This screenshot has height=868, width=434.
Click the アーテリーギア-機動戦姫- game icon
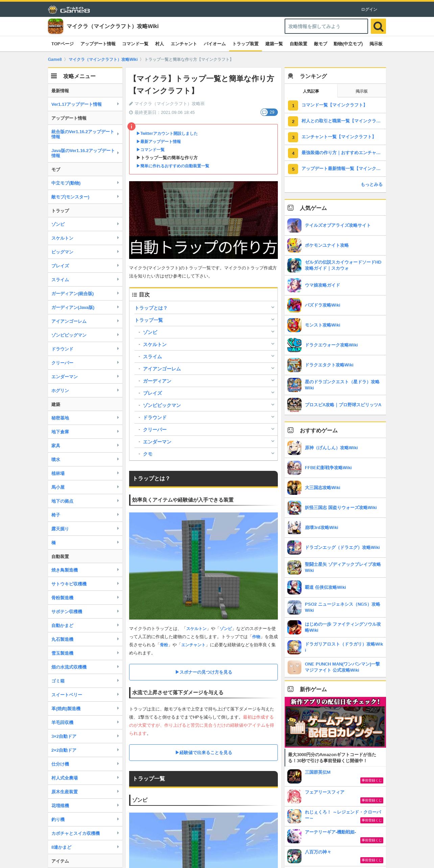294,836
